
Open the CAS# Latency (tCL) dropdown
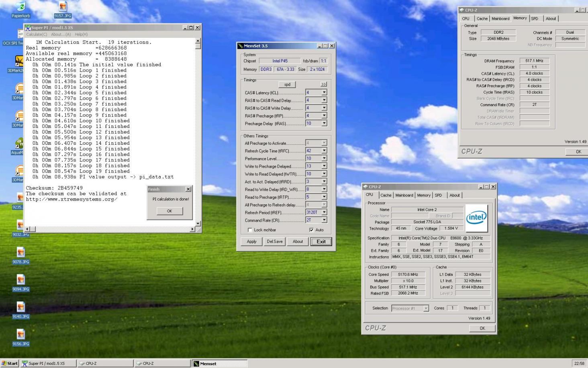[324, 93]
